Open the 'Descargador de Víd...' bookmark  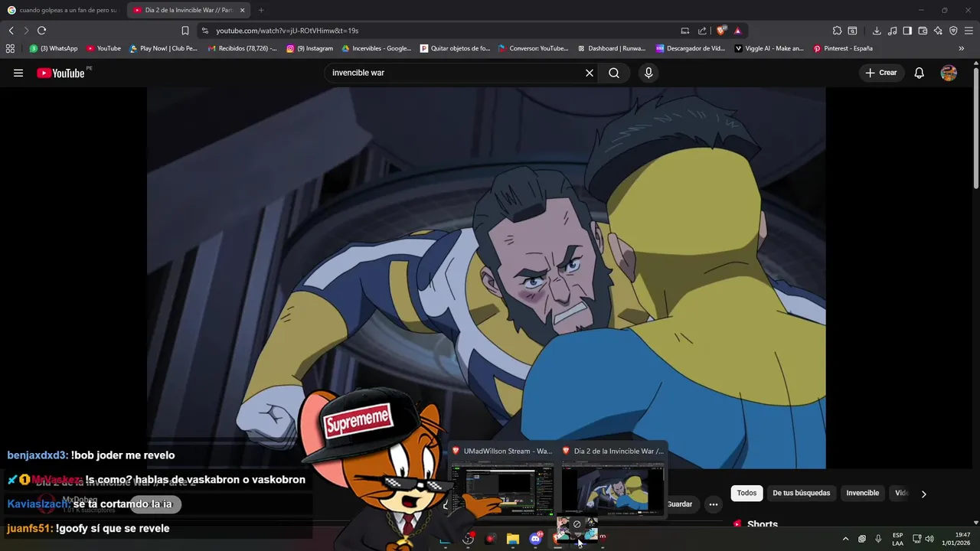tap(690, 48)
